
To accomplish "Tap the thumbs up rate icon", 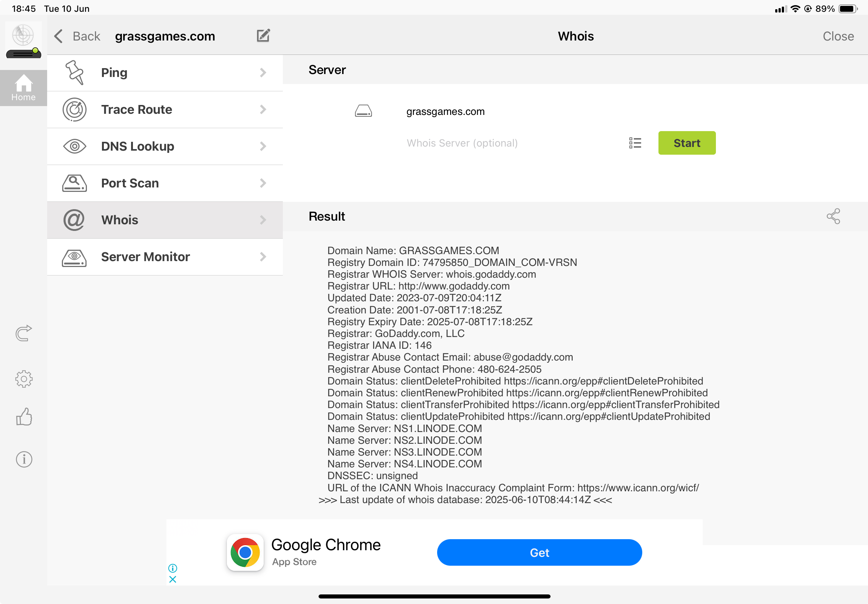I will tap(24, 417).
